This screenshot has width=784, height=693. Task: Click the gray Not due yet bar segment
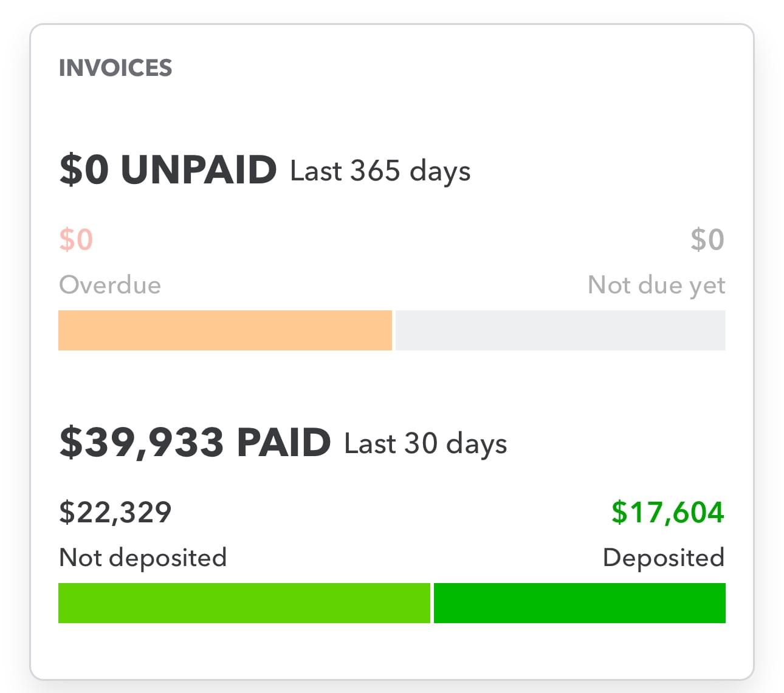pos(560,330)
